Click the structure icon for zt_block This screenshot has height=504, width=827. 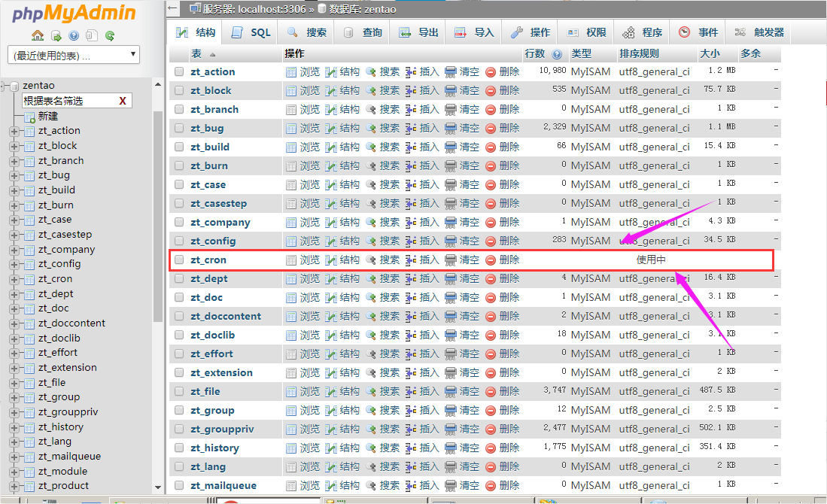point(330,91)
